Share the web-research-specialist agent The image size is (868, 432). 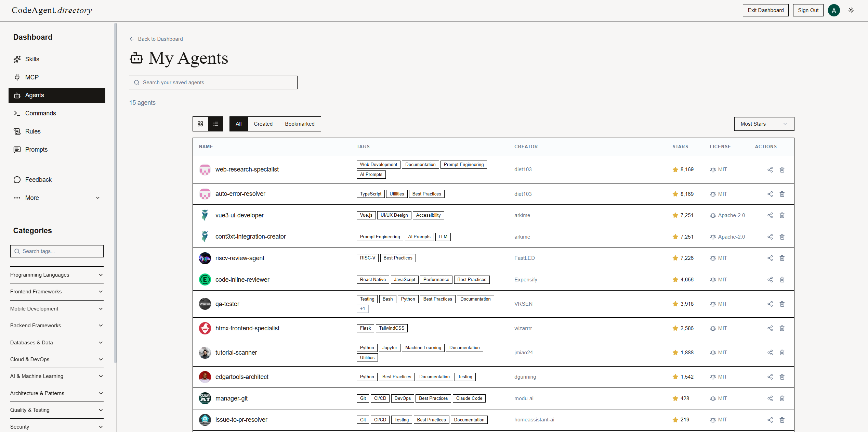(770, 169)
